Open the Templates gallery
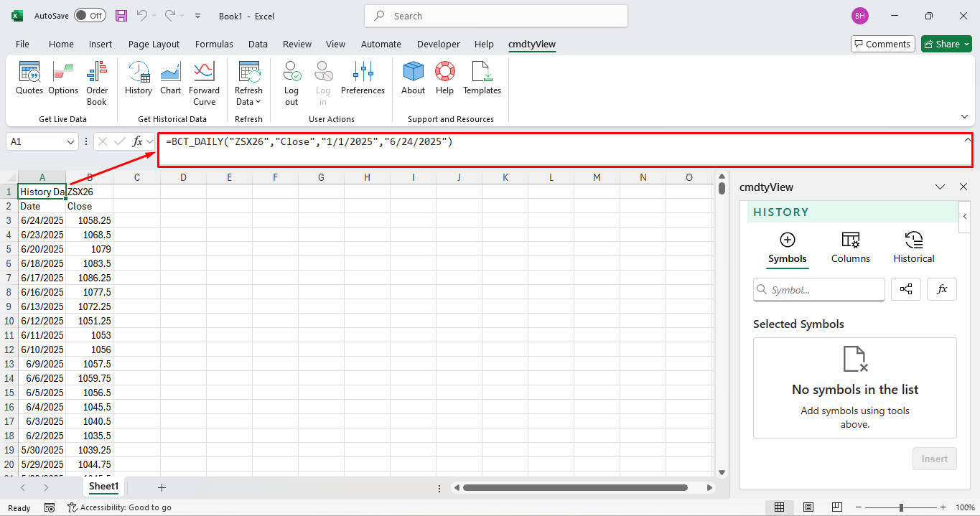Image resolution: width=980 pixels, height=516 pixels. pos(482,78)
